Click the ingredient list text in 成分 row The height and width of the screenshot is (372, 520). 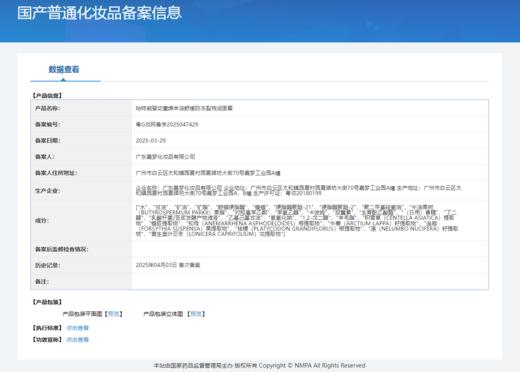(x=297, y=220)
